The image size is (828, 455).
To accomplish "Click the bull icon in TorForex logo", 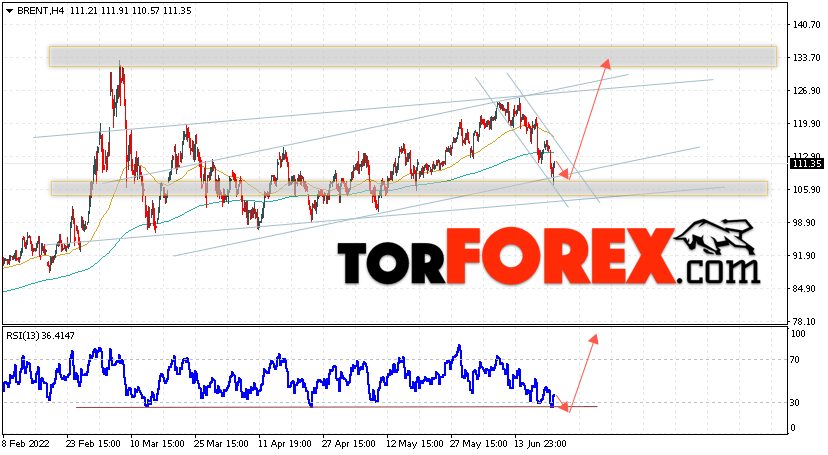I will 715,236.
